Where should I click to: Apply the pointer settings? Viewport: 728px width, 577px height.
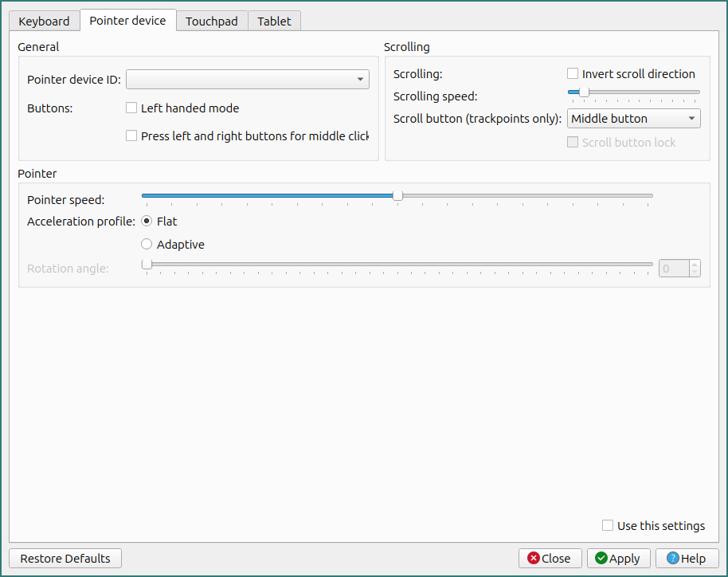tap(618, 559)
